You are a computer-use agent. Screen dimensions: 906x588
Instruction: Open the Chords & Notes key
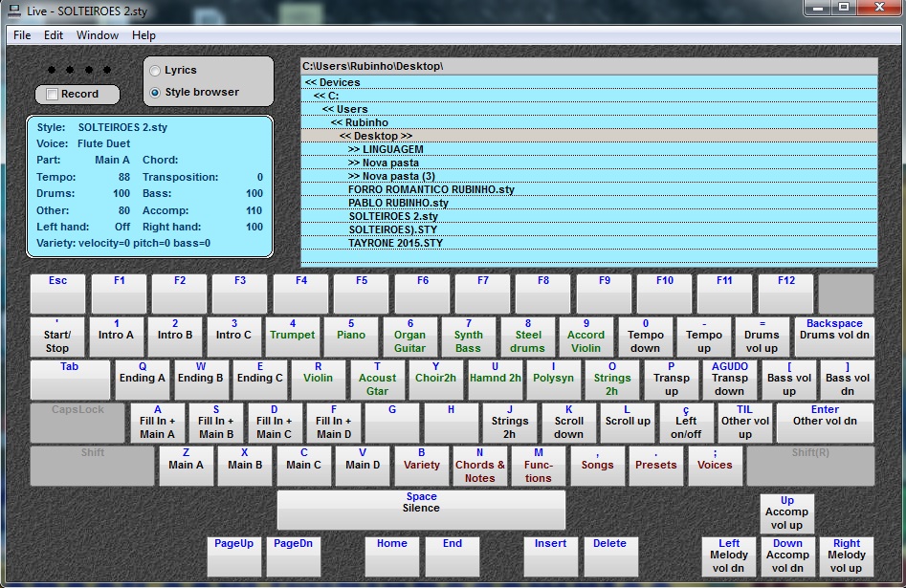(x=479, y=467)
